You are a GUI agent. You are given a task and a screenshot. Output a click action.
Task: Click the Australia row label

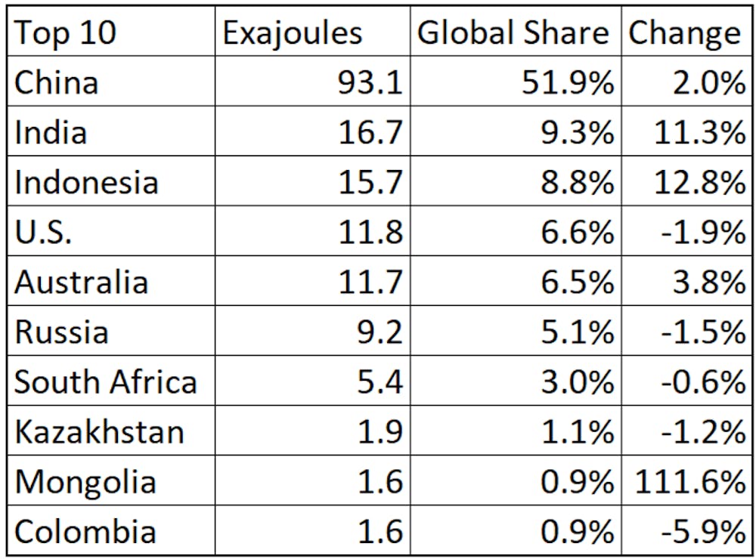(x=111, y=280)
